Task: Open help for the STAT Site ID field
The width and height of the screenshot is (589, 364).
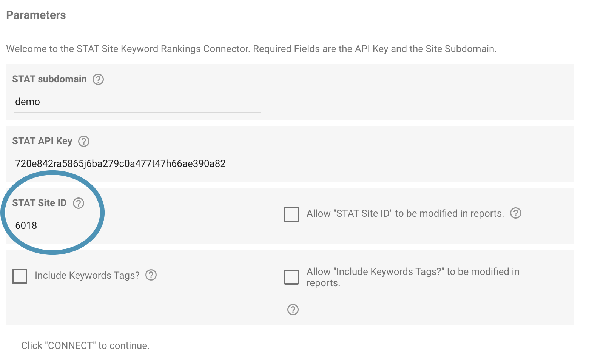Action: [79, 203]
